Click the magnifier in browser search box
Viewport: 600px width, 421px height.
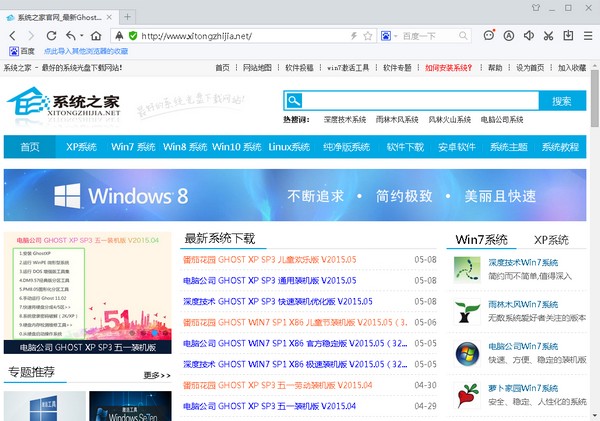[x=463, y=36]
